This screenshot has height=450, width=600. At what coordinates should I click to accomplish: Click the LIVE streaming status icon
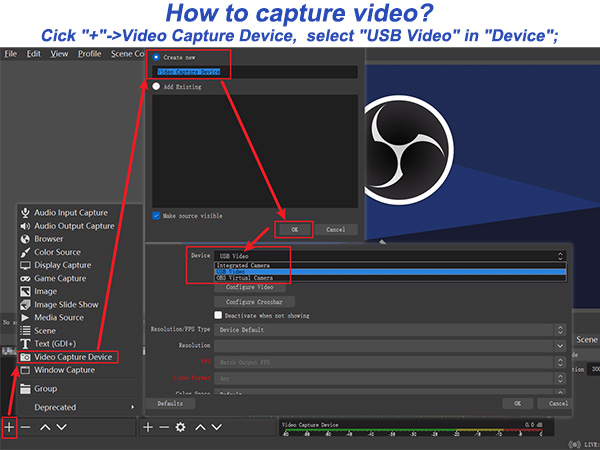click(574, 445)
